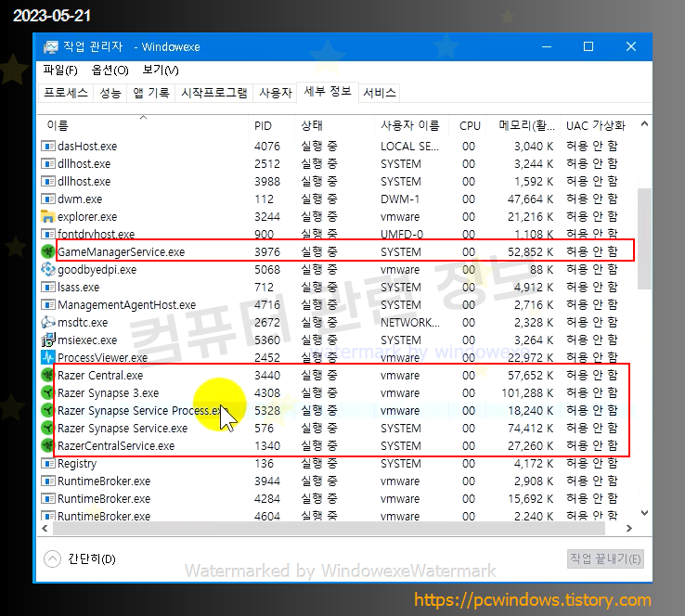Click the ProcessViewer.exe pulse icon
Image resolution: width=685 pixels, height=616 pixels.
pos(47,357)
